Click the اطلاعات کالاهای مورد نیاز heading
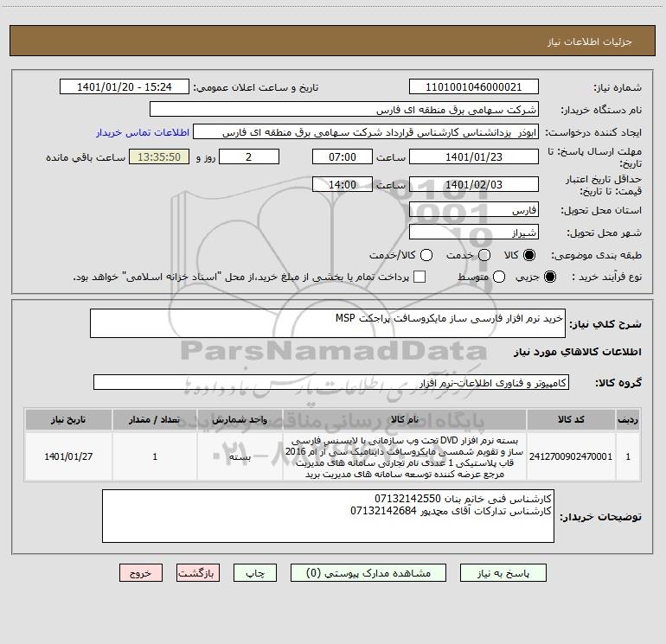666x644 pixels. [x=577, y=352]
